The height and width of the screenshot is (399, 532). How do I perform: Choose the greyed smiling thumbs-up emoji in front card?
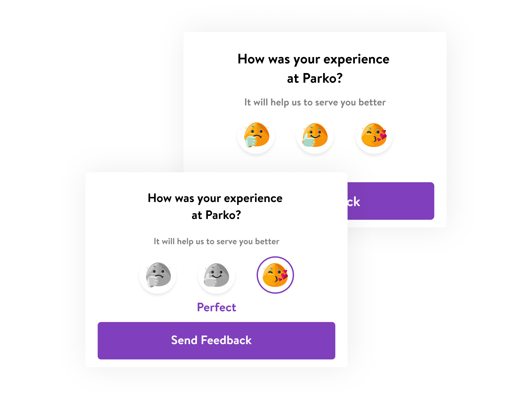pos(216,275)
